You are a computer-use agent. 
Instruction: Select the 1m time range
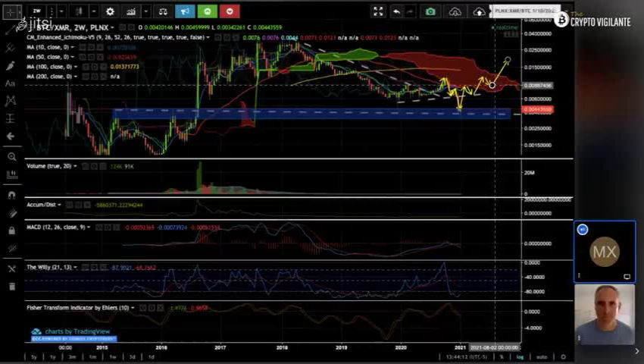[92, 357]
